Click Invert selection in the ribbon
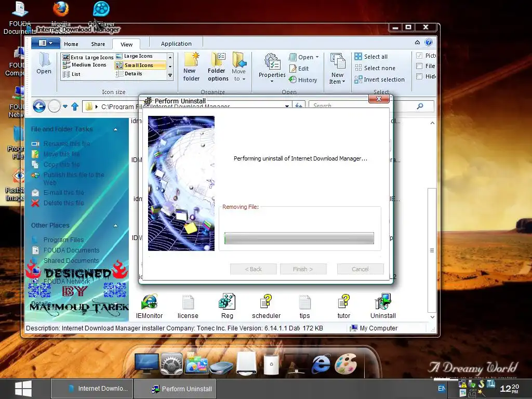 [x=380, y=79]
